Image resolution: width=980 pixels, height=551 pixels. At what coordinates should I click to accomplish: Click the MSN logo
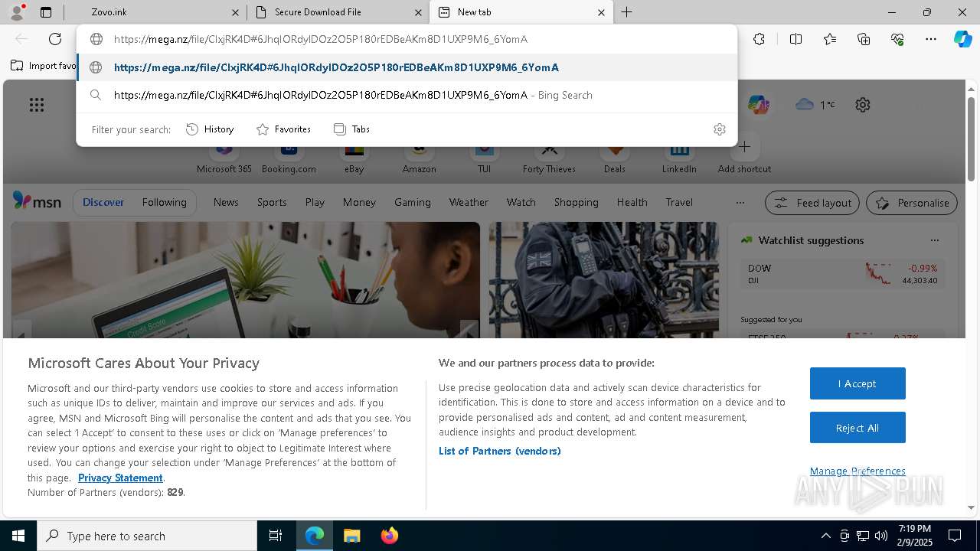tap(37, 201)
